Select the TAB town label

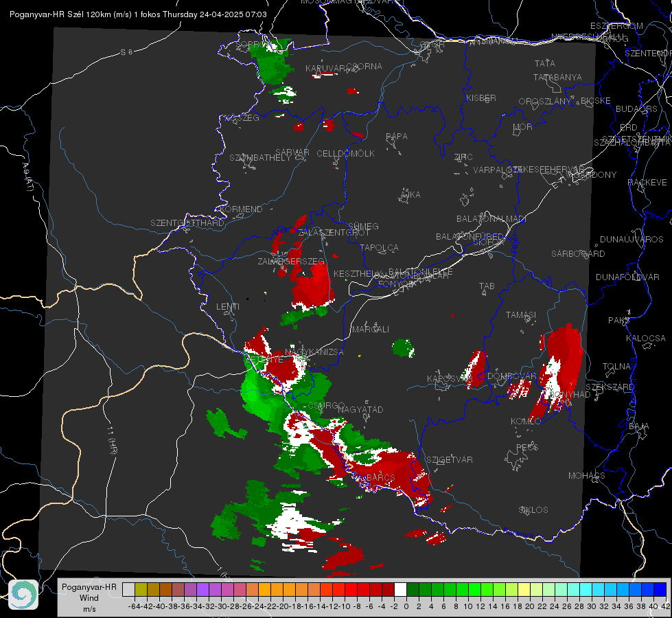(x=487, y=286)
